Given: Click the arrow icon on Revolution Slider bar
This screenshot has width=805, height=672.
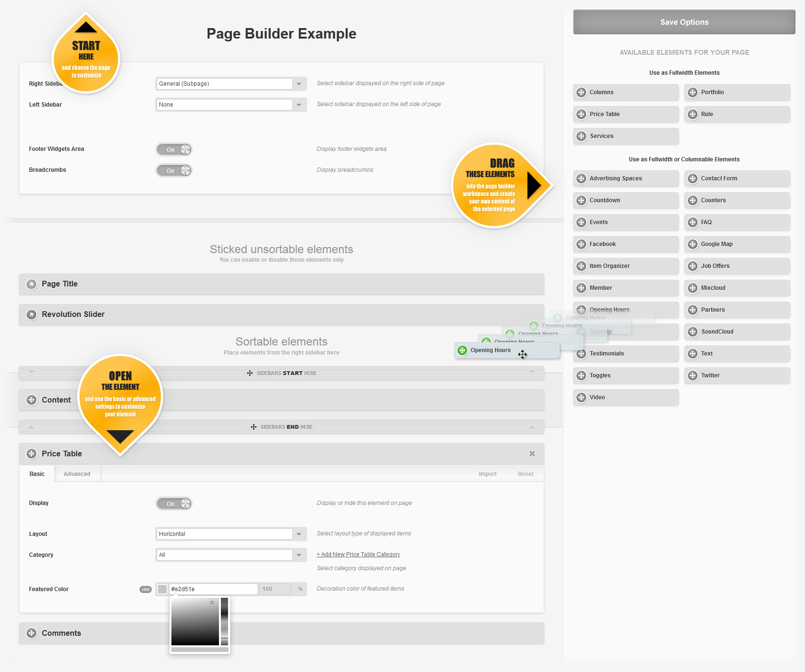Looking at the screenshot, I should pos(31,315).
